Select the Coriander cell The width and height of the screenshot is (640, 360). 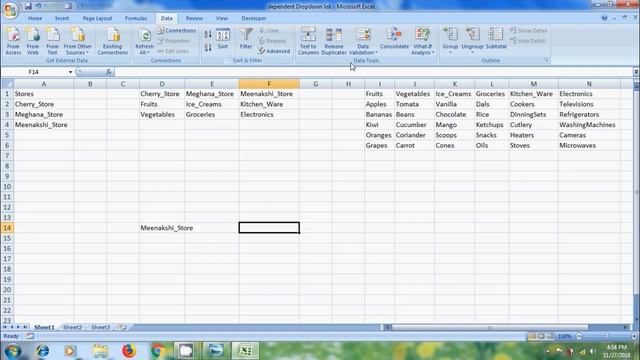(414, 135)
